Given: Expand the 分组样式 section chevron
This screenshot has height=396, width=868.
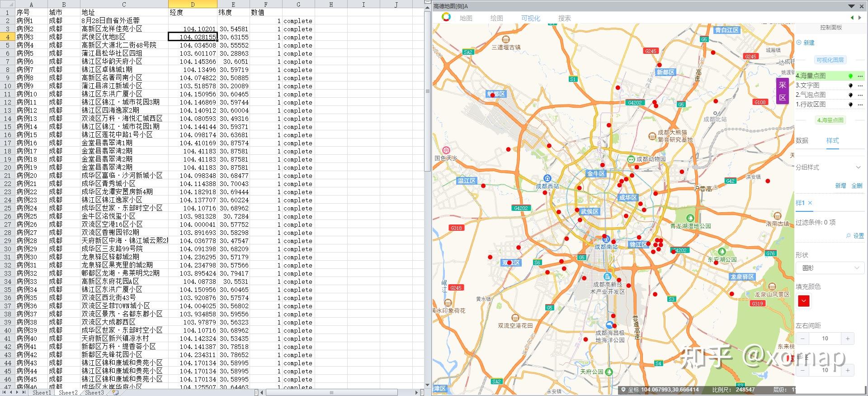Looking at the screenshot, I should [858, 167].
